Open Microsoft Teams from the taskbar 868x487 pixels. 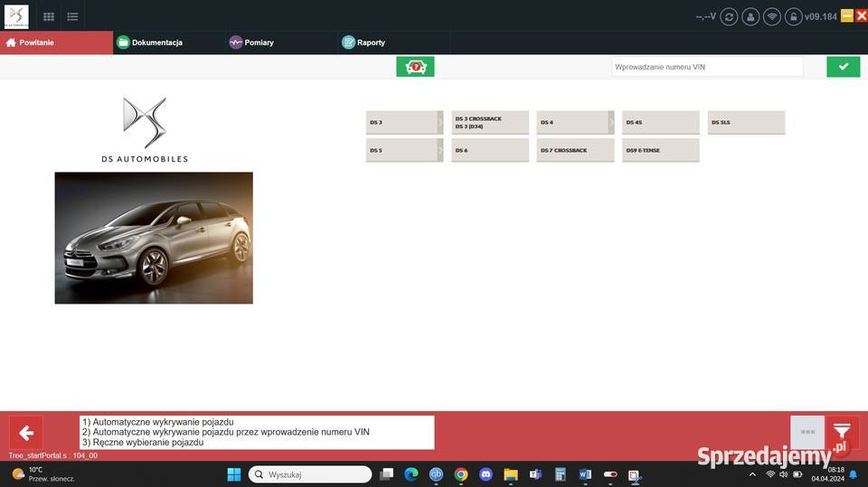click(535, 474)
